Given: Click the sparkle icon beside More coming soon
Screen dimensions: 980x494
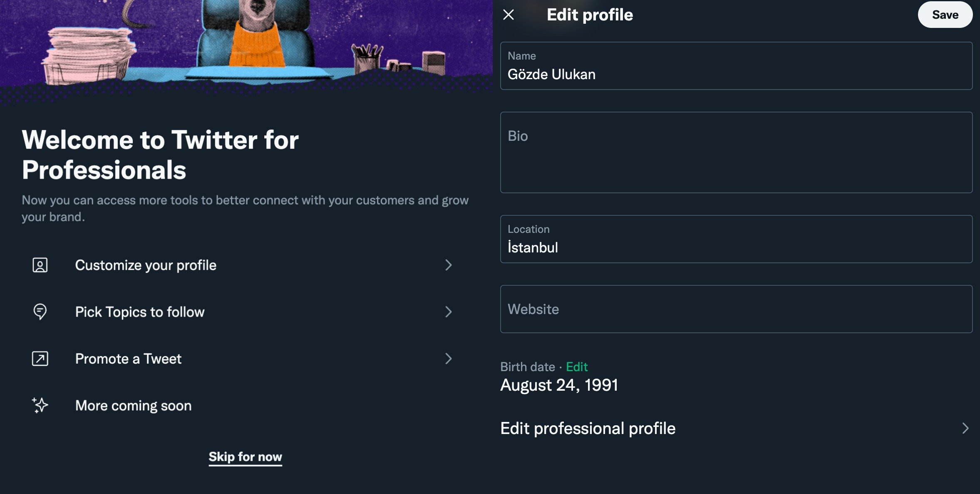Looking at the screenshot, I should pyautogui.click(x=40, y=405).
